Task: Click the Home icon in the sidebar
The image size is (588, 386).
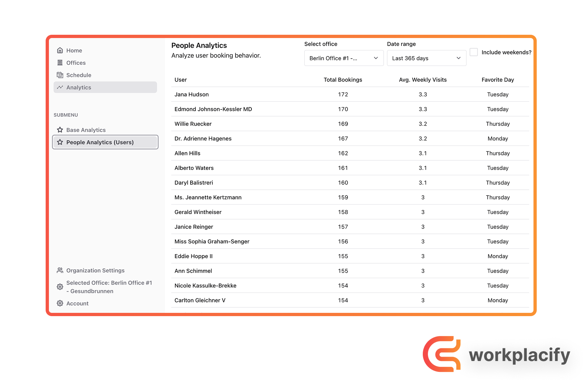Action: [x=60, y=50]
